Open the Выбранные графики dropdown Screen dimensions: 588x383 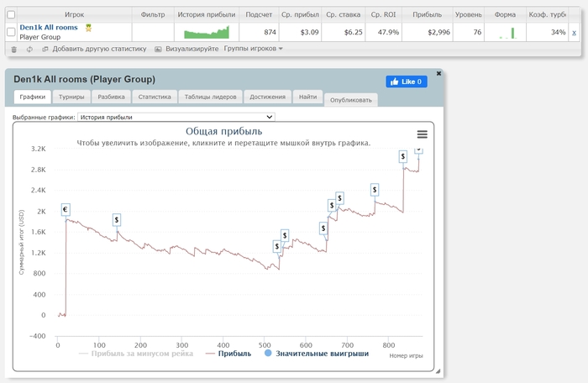[176, 117]
